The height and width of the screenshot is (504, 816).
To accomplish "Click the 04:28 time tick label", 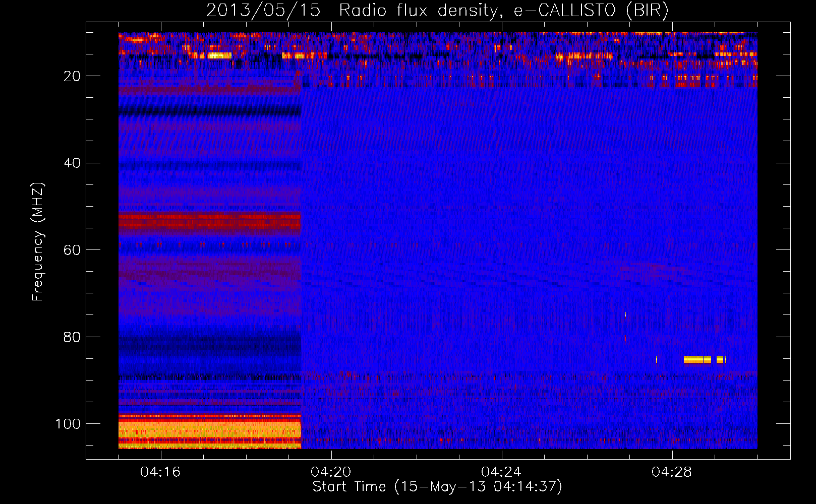I will point(672,472).
